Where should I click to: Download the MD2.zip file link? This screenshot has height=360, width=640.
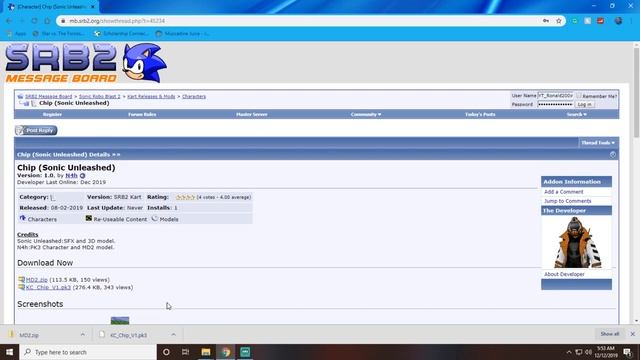(37, 280)
